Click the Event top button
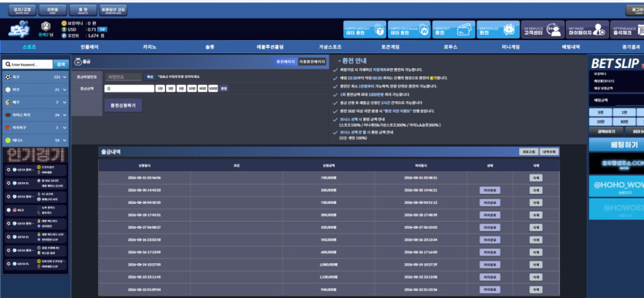 52,10
